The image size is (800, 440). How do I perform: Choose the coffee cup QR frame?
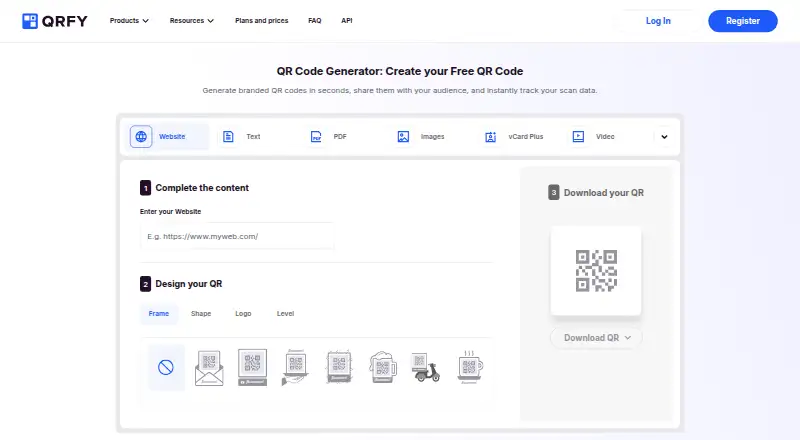[469, 367]
